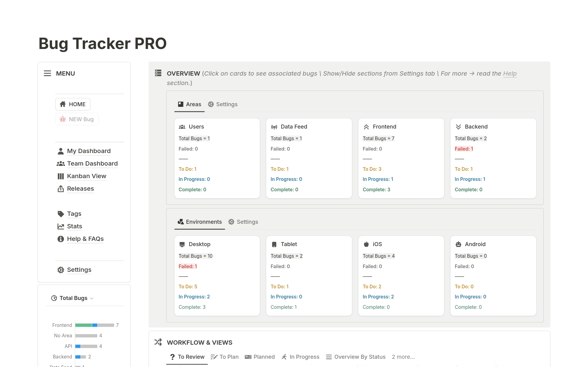This screenshot has width=588, height=367.
Task: Open Settings tab next to Environments
Action: [x=243, y=222]
